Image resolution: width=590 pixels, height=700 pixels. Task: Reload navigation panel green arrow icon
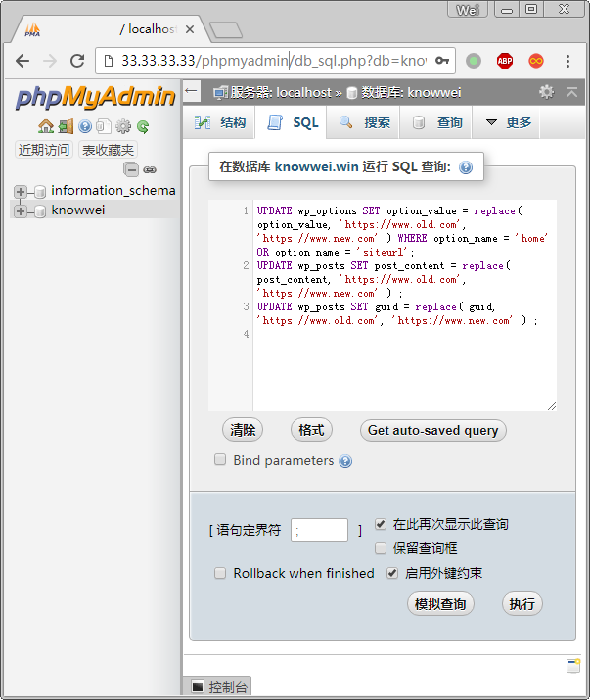(x=143, y=127)
